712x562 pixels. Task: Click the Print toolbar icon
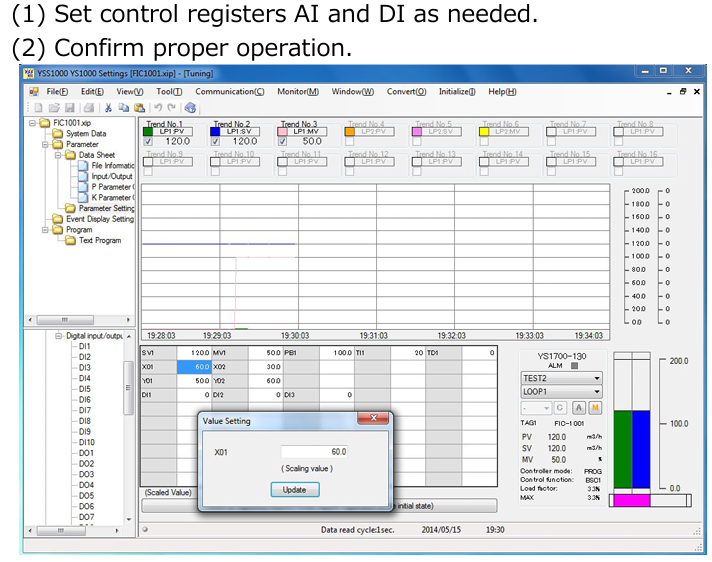tap(88, 107)
